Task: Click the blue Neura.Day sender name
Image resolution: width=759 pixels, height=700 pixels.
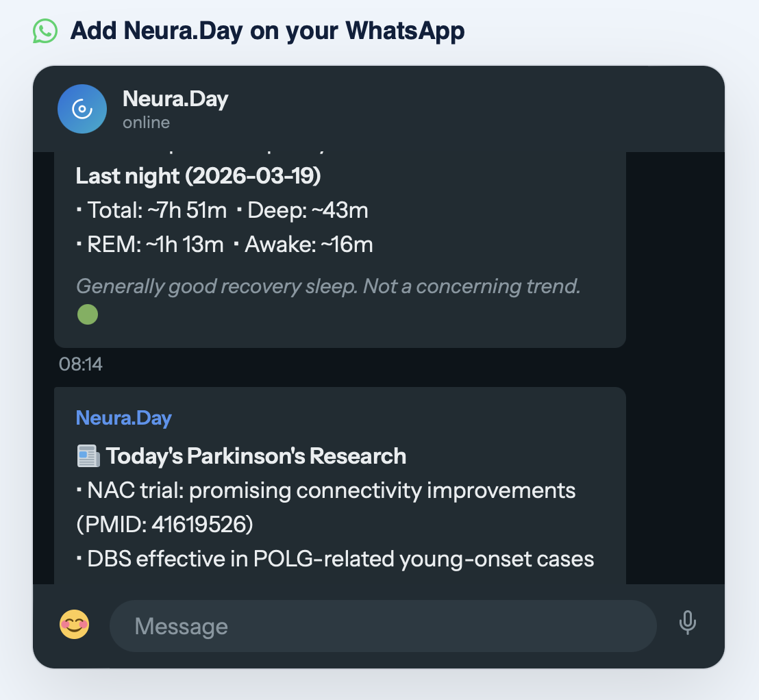Action: click(x=123, y=418)
